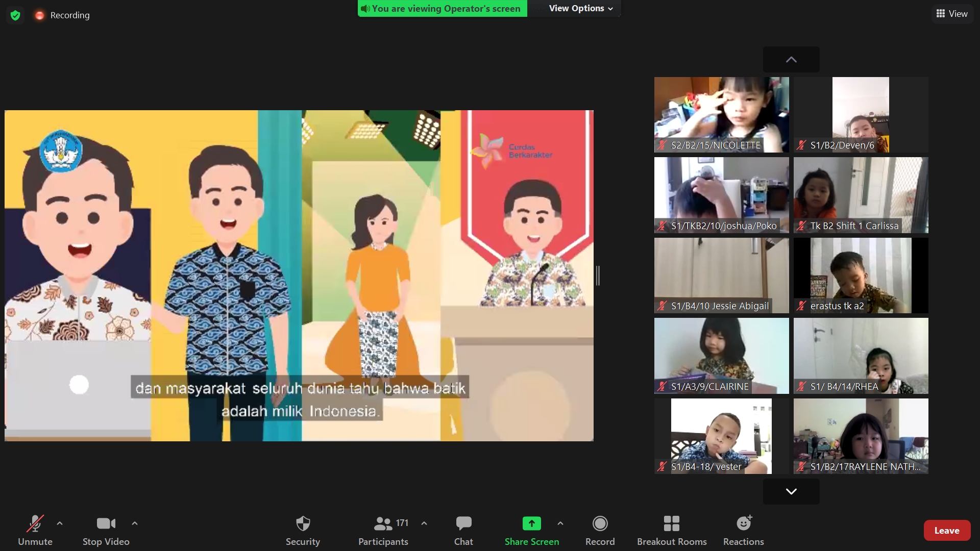
Task: Open the View Options dropdown
Action: click(580, 8)
